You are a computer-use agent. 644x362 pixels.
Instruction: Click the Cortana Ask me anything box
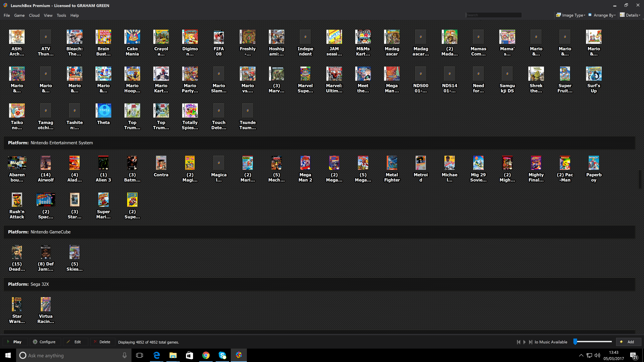pos(74,355)
